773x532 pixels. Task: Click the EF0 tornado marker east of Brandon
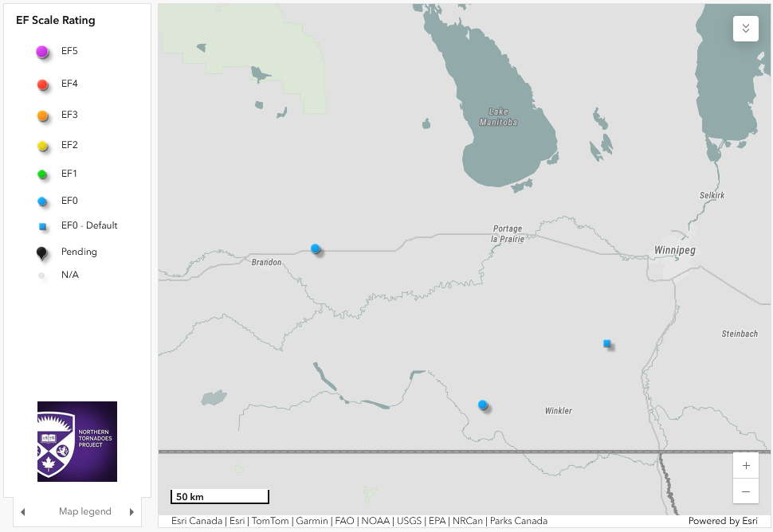[x=316, y=248]
